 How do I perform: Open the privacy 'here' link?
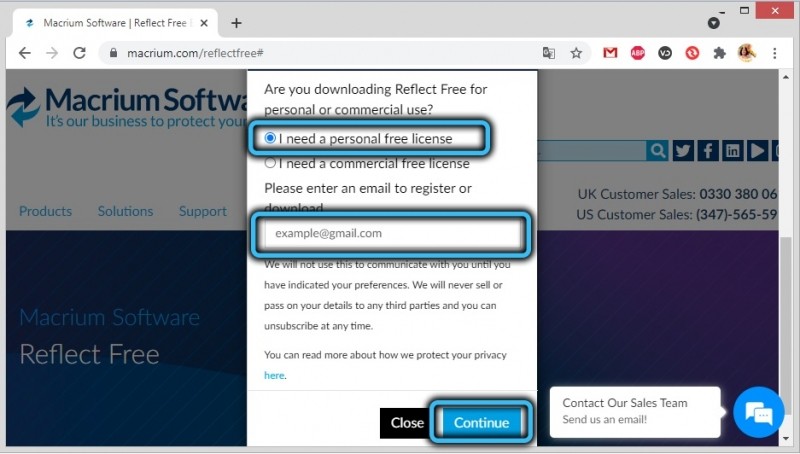click(x=274, y=375)
